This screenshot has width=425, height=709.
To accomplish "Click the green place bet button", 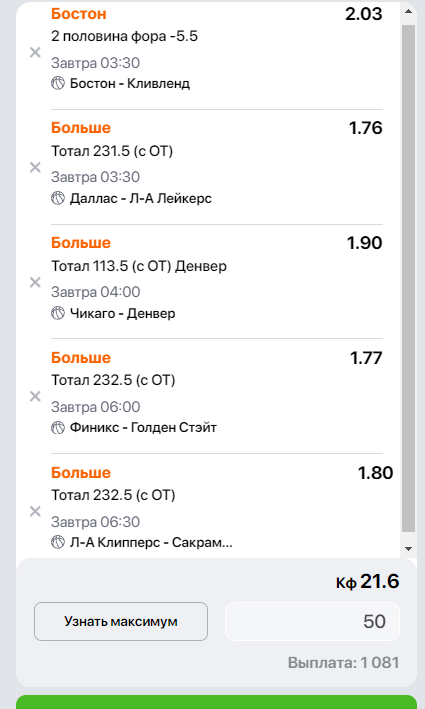I will 216,702.
